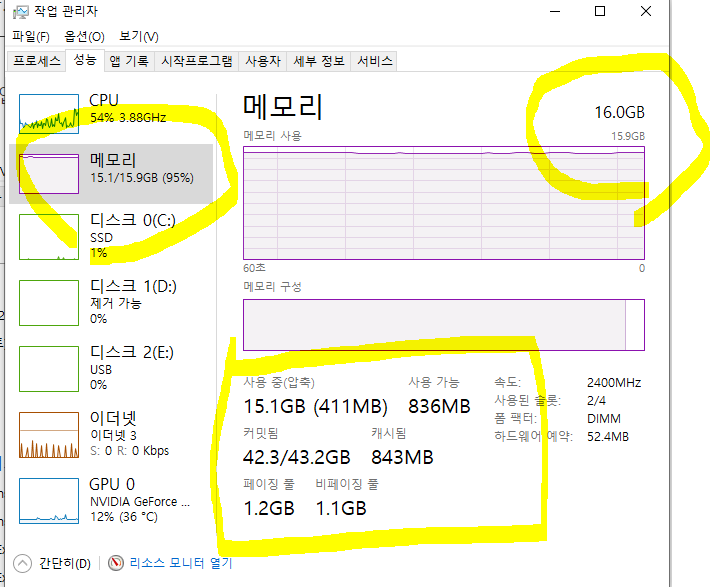Click the 60초 graph time label
The width and height of the screenshot is (710, 587).
pyautogui.click(x=254, y=268)
